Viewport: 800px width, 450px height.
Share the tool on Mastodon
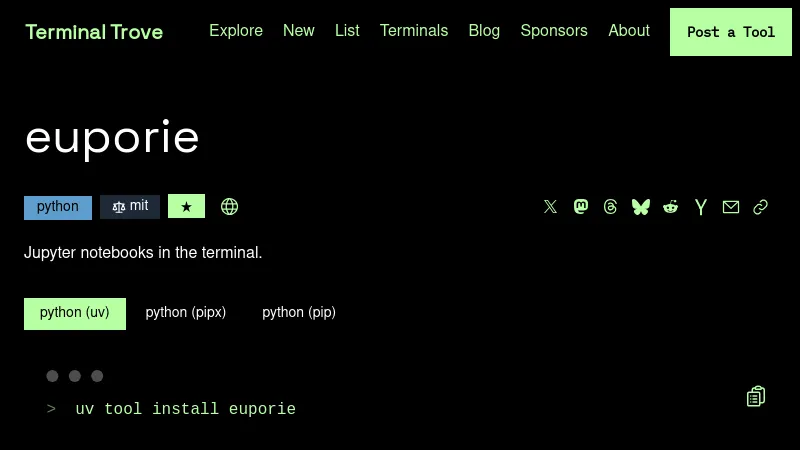[x=581, y=207]
